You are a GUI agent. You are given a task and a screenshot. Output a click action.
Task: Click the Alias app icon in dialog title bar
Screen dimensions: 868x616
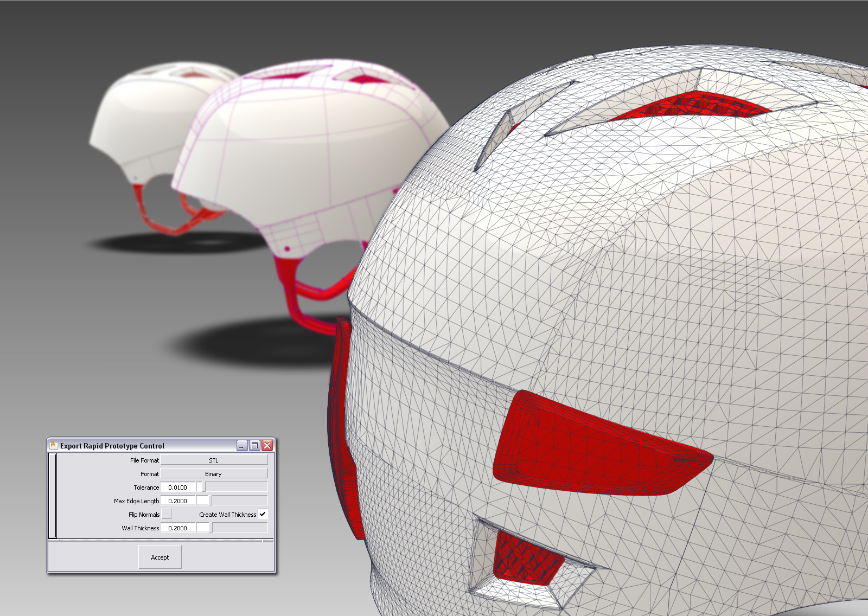[53, 445]
